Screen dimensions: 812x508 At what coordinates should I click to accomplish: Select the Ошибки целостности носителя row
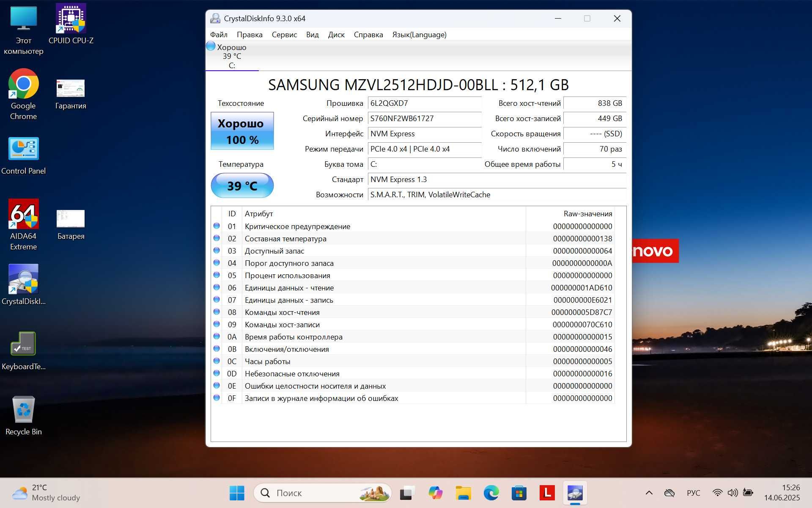click(x=413, y=386)
